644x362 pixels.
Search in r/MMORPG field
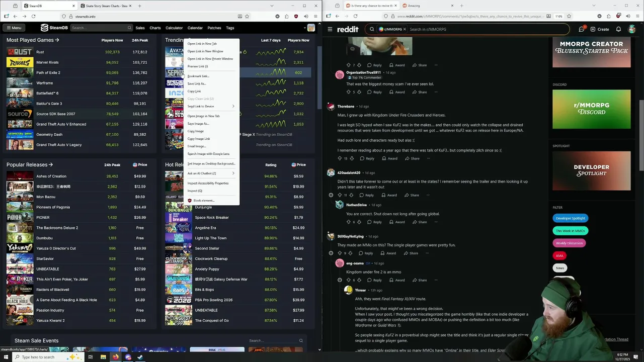tap(467, 29)
